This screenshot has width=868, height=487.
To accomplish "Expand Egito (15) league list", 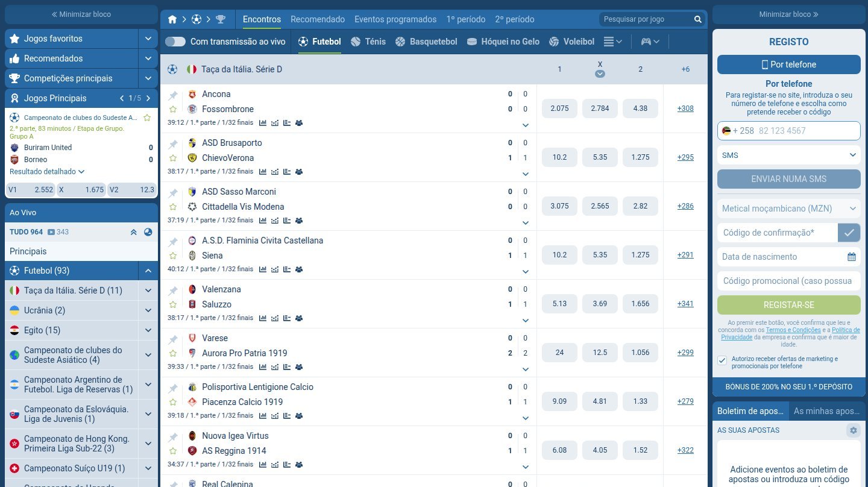I will (148, 330).
